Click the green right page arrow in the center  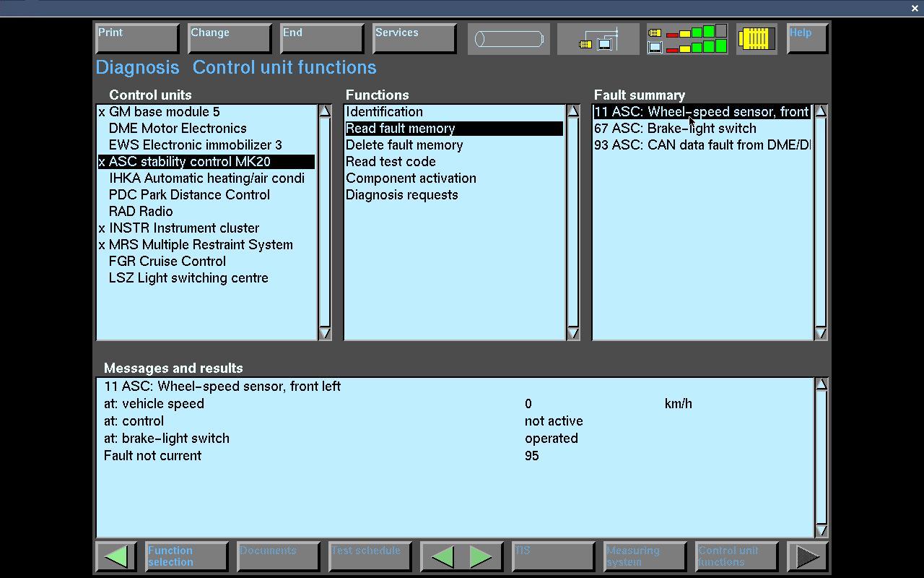point(481,556)
